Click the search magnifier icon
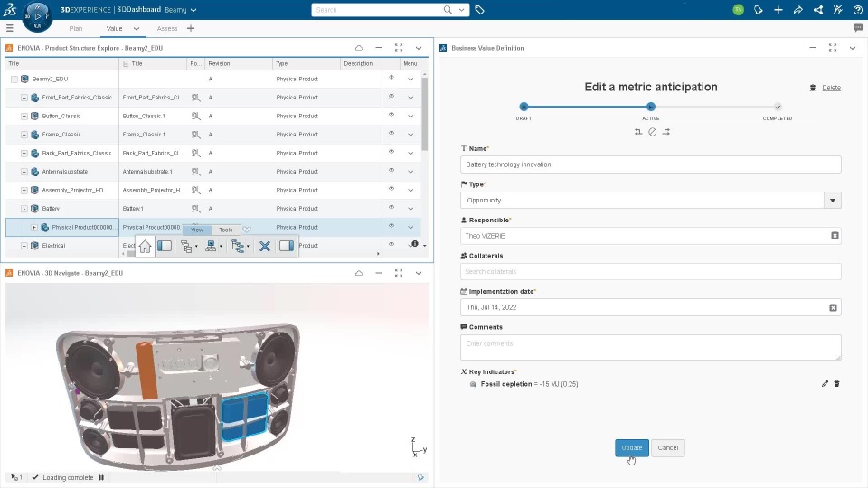The image size is (868, 488). point(448,10)
